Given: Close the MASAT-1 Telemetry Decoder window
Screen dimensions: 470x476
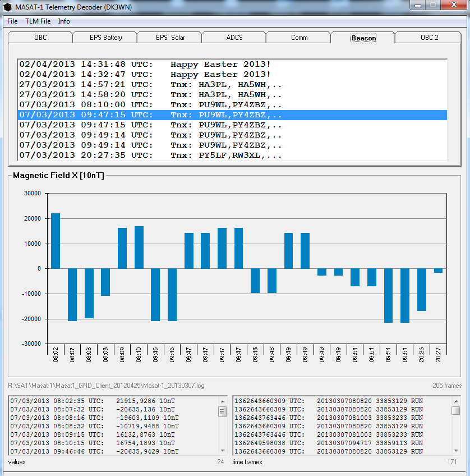Looking at the screenshot, I should coord(454,5).
